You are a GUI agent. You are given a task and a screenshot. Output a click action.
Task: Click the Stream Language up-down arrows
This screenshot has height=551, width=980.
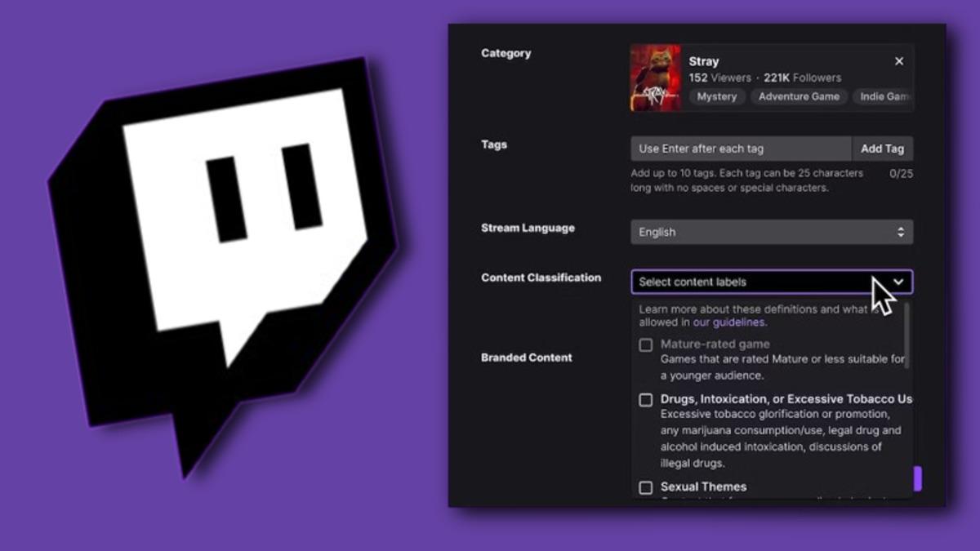pyautogui.click(x=901, y=232)
